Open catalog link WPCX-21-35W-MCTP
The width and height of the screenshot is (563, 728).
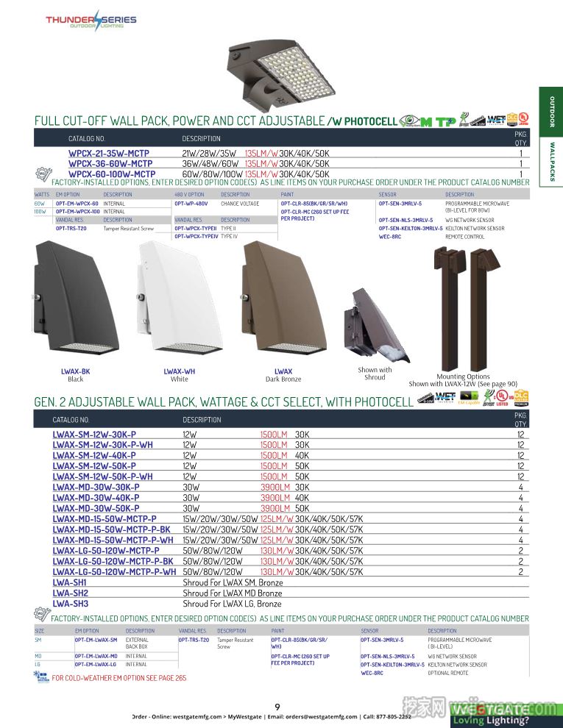click(109, 153)
